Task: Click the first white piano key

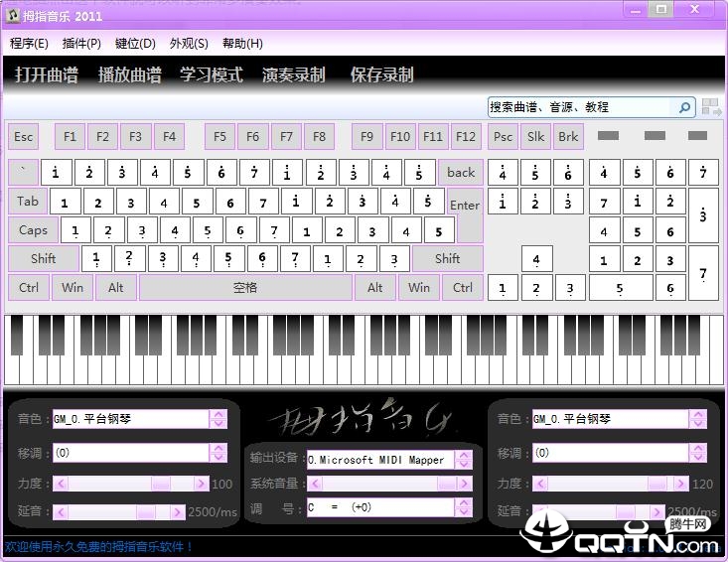Action: pos(12,370)
